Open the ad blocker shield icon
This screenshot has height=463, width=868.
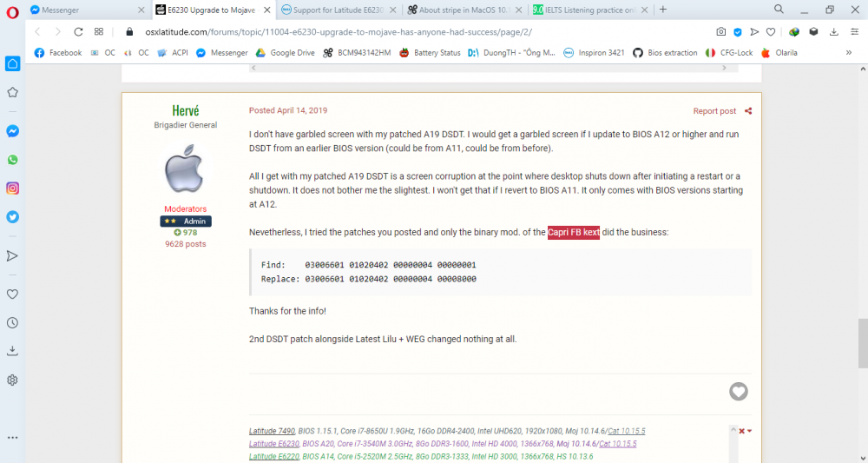(737, 32)
